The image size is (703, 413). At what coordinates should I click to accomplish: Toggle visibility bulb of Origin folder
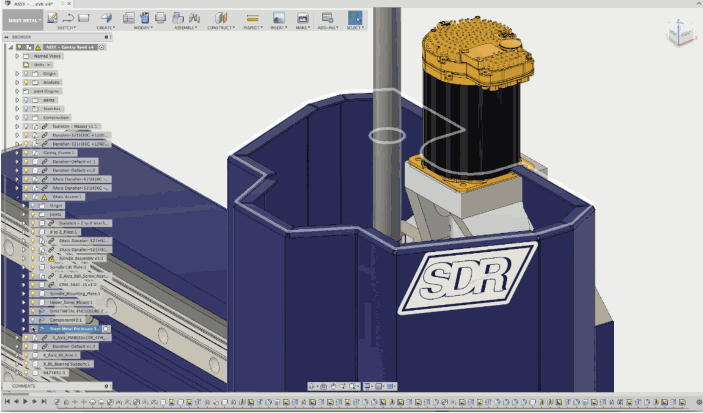[27, 73]
